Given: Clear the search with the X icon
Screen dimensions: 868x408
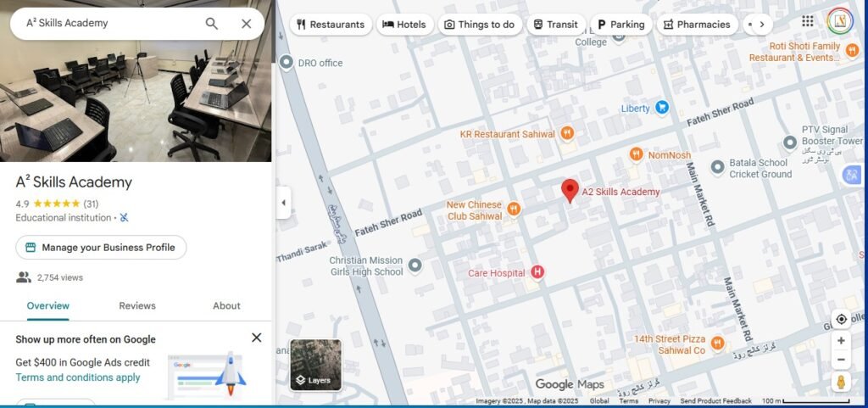Looking at the screenshot, I should coord(247,24).
